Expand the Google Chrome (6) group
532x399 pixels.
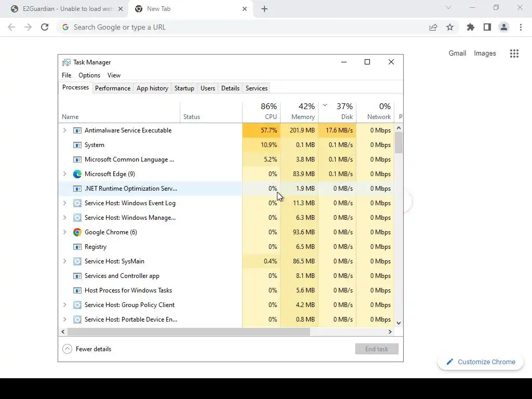[65, 232]
